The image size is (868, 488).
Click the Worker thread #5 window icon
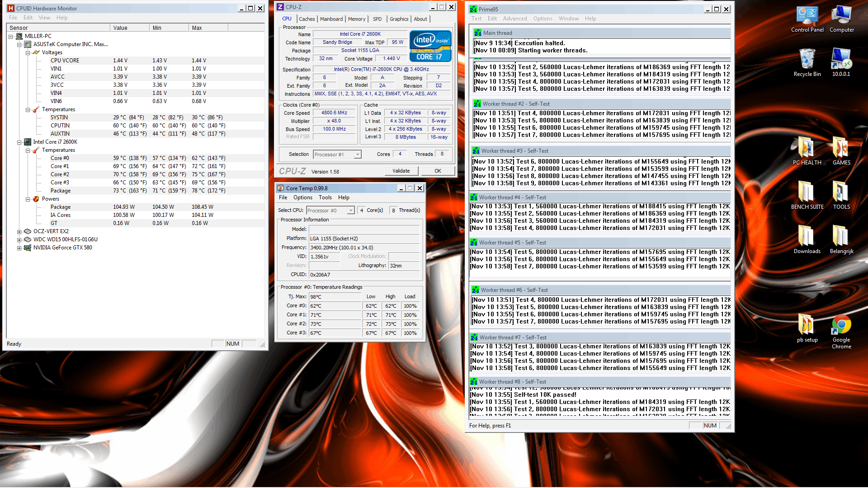474,242
